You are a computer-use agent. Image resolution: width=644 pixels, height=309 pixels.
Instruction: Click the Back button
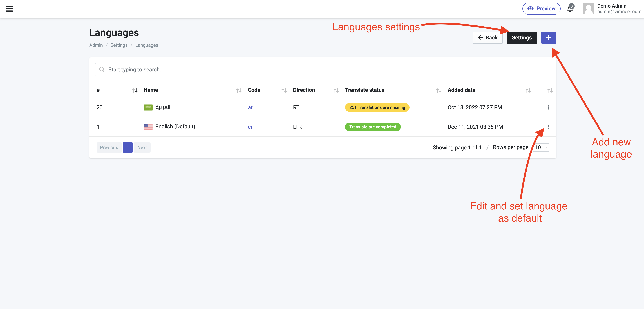click(x=488, y=37)
